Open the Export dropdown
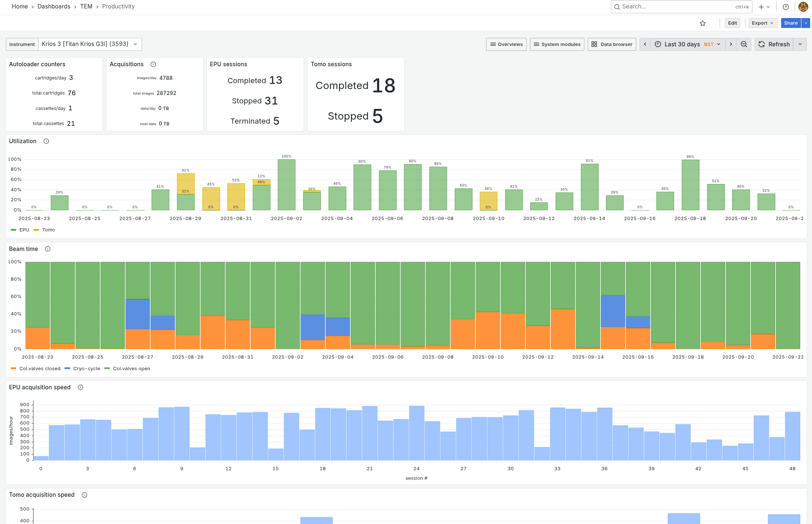The image size is (812, 524). (763, 23)
